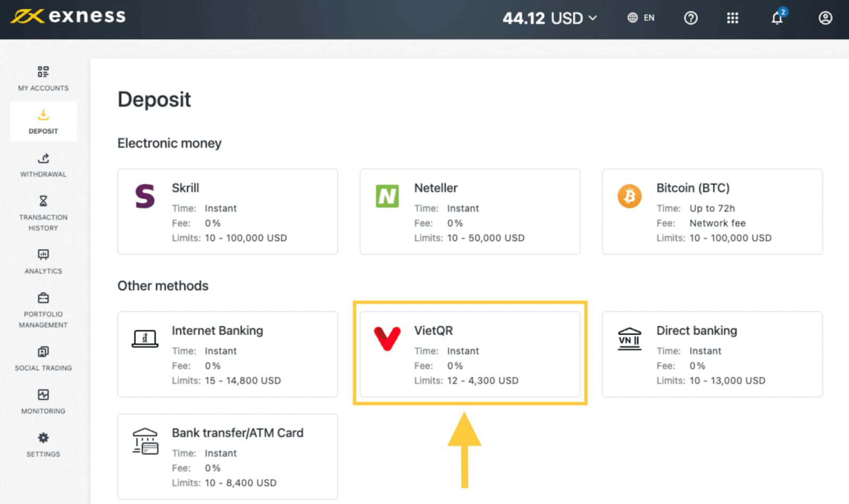Click Neteller limits 10 - 50,000 USD

pyautogui.click(x=486, y=238)
